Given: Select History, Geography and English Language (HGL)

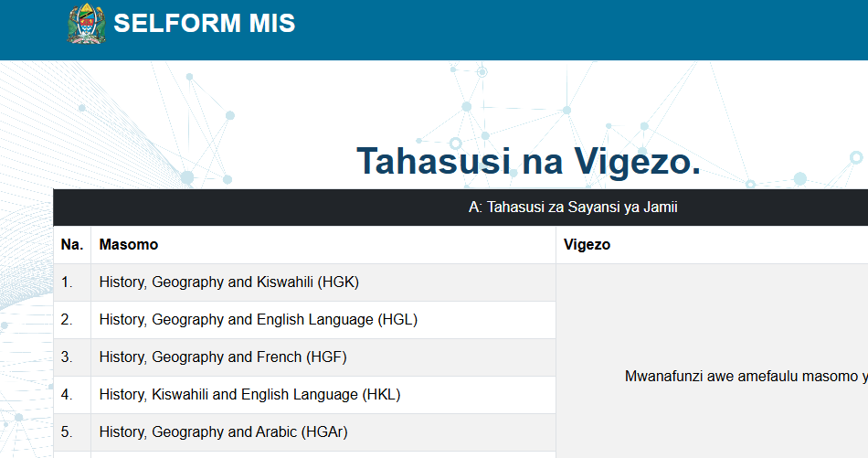Looking at the screenshot, I should click(x=259, y=320).
